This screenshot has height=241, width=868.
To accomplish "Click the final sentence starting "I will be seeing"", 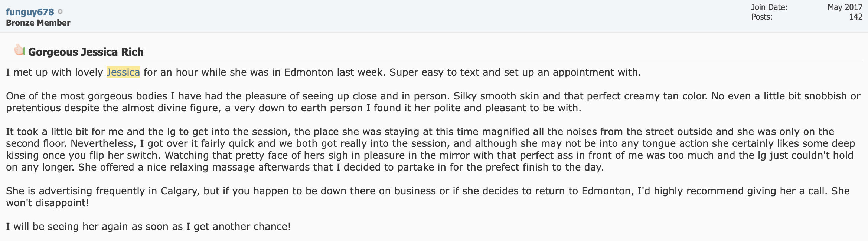I will pos(149,227).
